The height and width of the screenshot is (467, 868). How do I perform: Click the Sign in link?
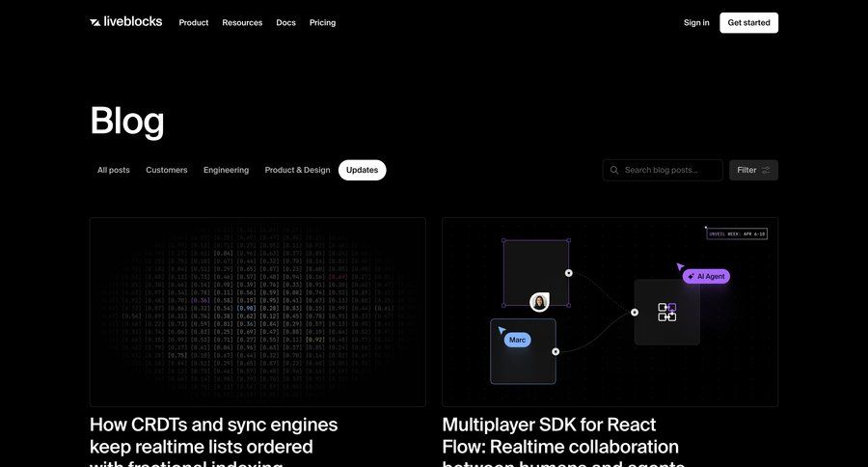tap(695, 23)
